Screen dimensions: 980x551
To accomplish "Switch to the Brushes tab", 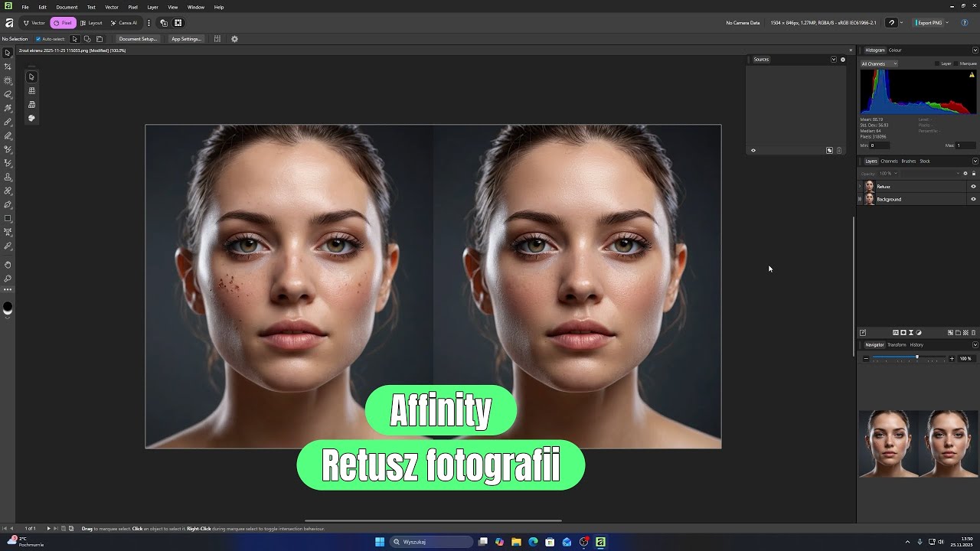I will coord(909,161).
